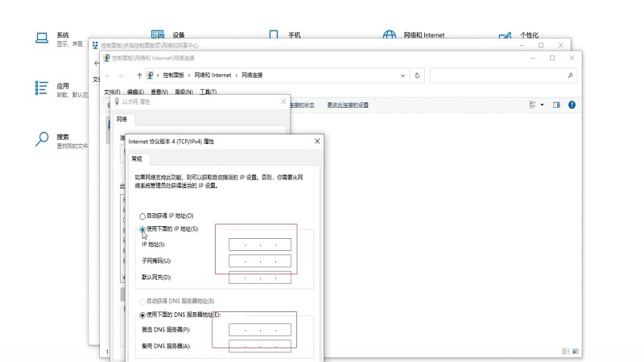This screenshot has width=644, height=362.
Task: Click 控制面板 in the breadcrumb
Action: [173, 76]
